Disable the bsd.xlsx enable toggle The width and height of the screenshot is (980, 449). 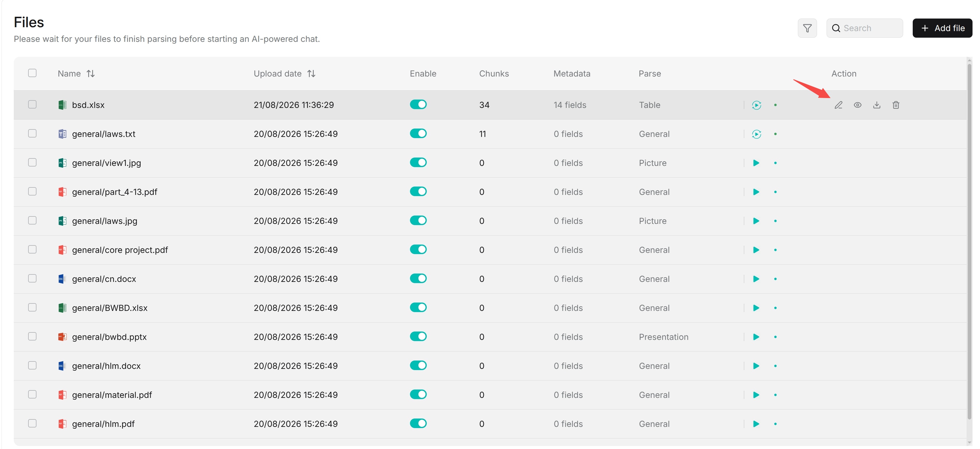coord(418,104)
